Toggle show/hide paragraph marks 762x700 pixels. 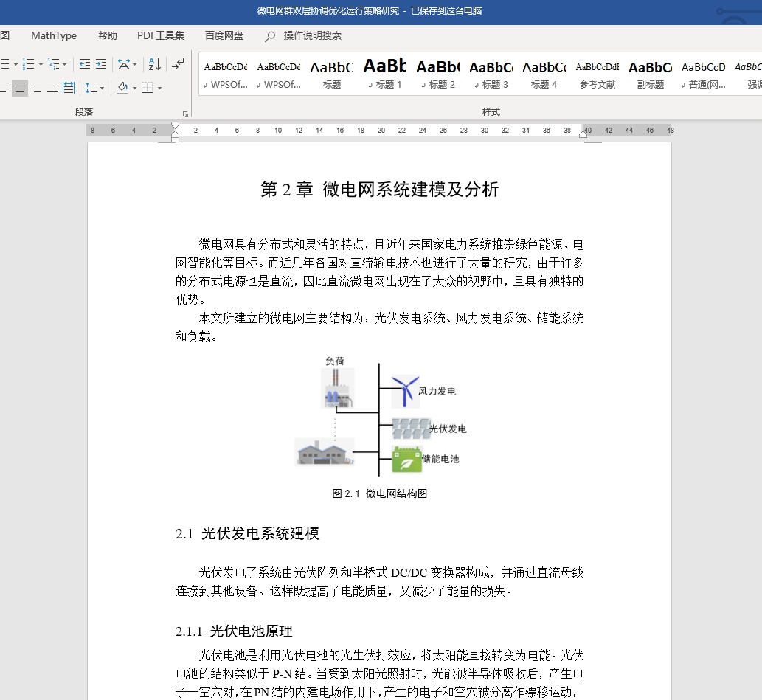point(178,64)
